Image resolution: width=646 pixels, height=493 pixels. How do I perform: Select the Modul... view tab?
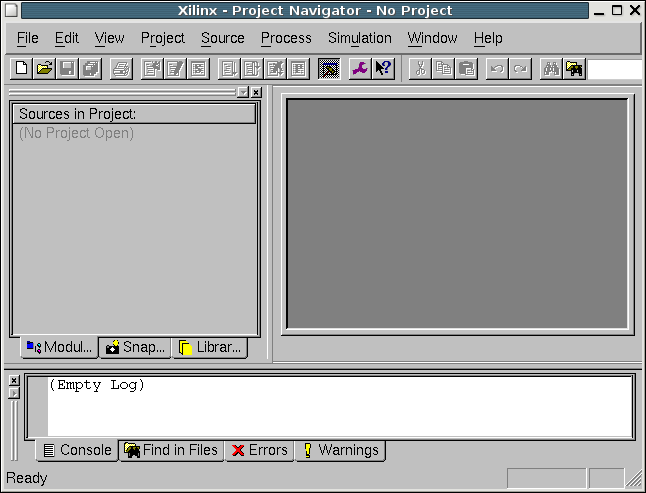(x=59, y=347)
